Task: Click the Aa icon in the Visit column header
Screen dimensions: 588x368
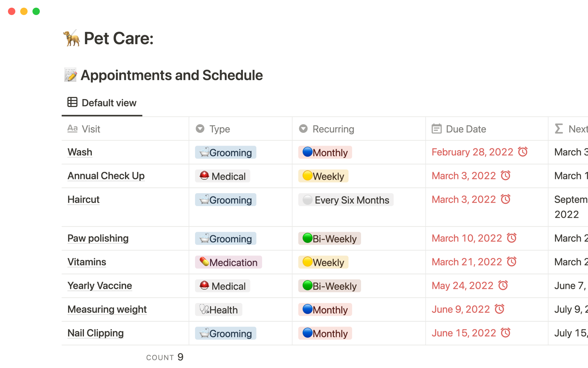Action: pos(72,128)
